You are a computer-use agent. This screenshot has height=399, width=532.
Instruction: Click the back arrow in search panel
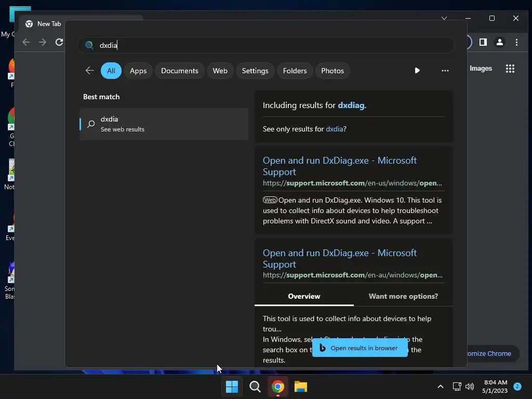(89, 71)
